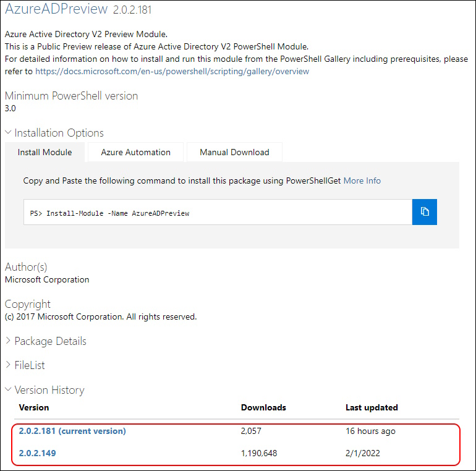Click the Downloads column header
The image size is (476, 471).
pos(263,407)
